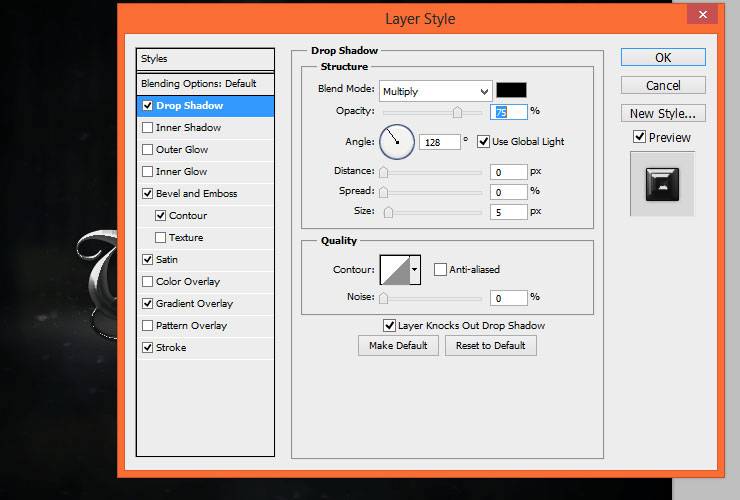Screen dimensions: 740x500
Task: Expand the contour picker arrow
Action: click(x=415, y=270)
